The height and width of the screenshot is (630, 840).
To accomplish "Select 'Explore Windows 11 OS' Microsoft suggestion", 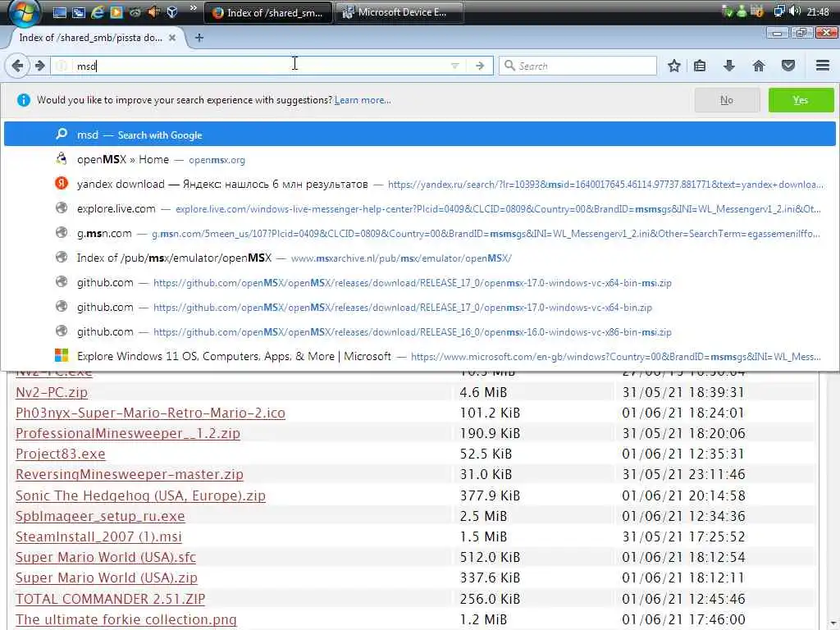I will [420, 357].
